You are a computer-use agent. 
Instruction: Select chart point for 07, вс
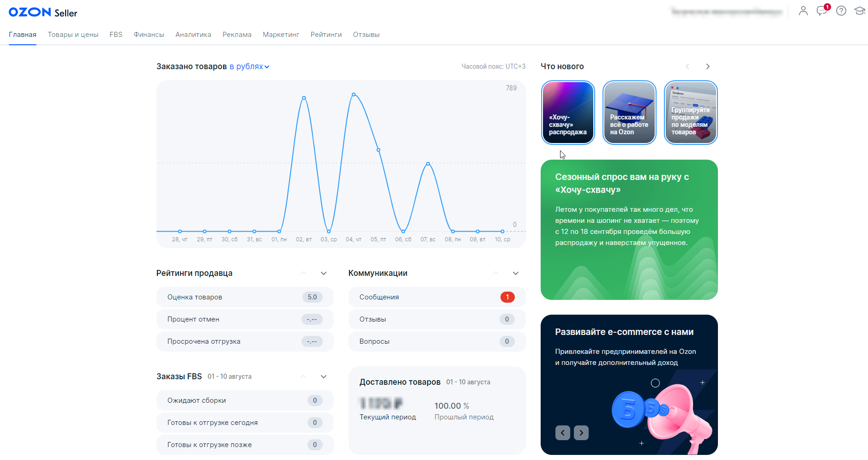(428, 164)
